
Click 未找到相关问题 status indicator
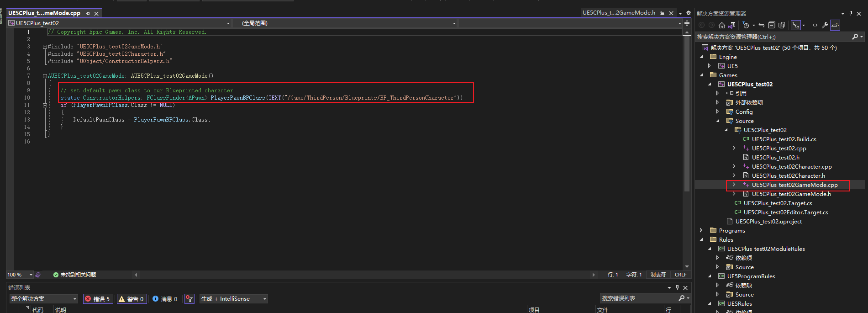point(74,275)
